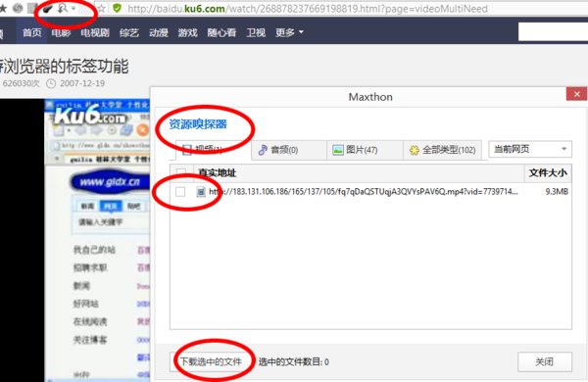Click the ku6 site search box

[x=553, y=32]
